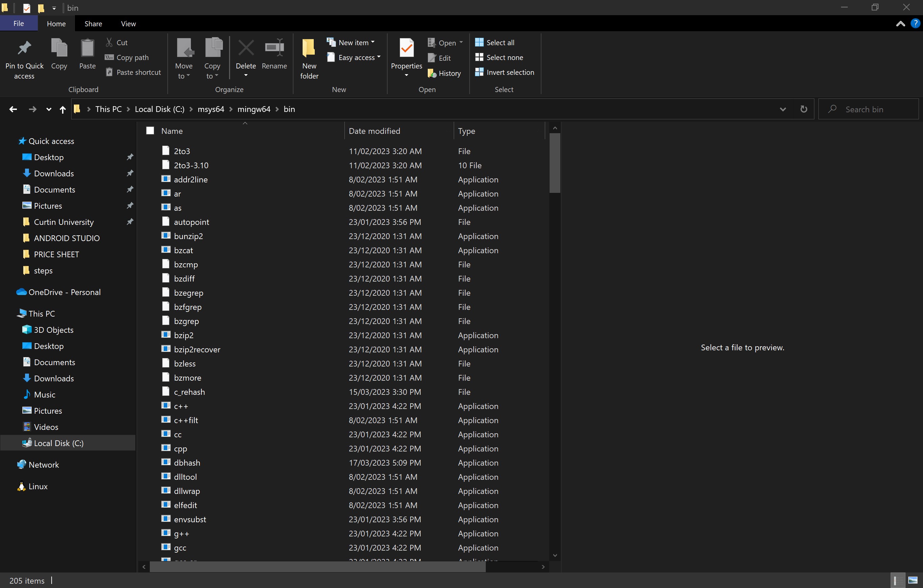
Task: Open the recent locations chevron
Action: coord(48,109)
